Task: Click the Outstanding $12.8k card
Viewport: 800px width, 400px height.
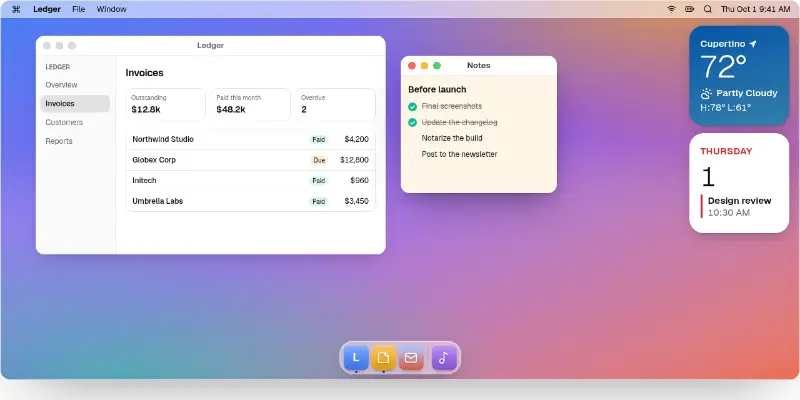Action: pyautogui.click(x=166, y=105)
